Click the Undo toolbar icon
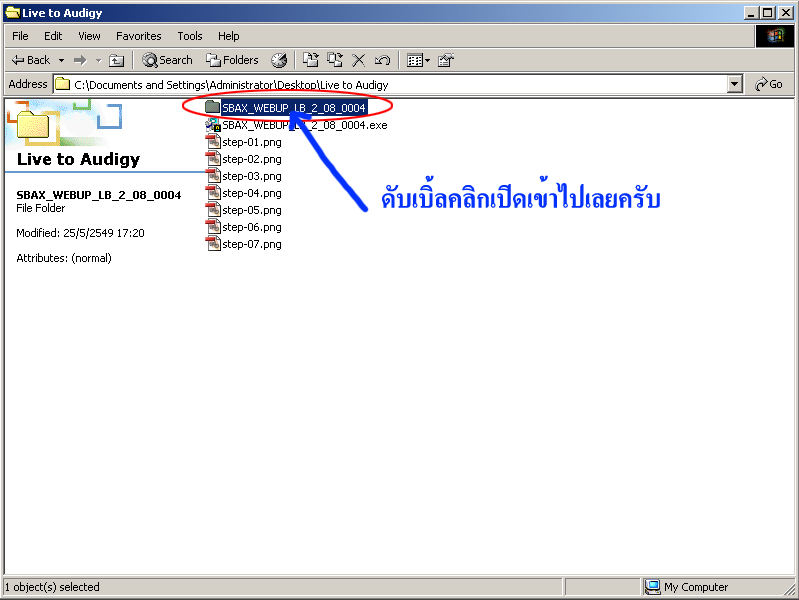 click(382, 60)
